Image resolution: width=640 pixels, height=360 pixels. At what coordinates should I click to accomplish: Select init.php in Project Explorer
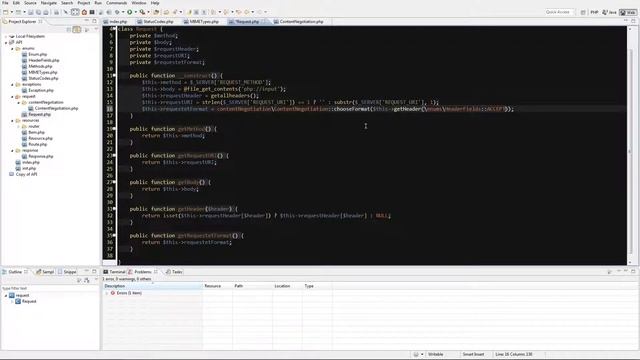(29, 169)
